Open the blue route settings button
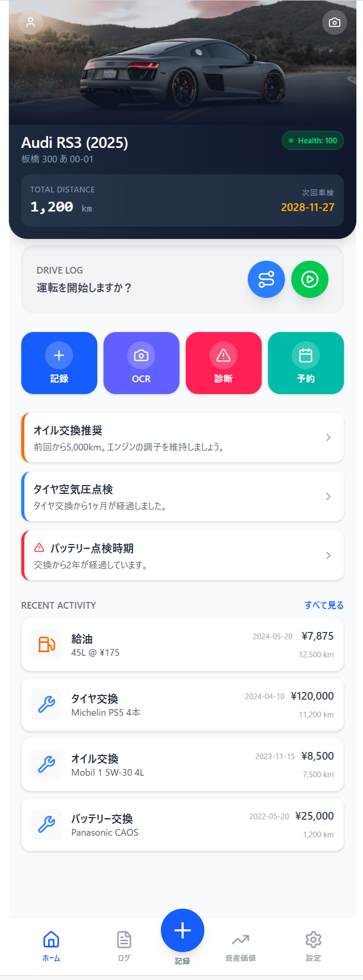The width and height of the screenshot is (363, 980). point(266,279)
